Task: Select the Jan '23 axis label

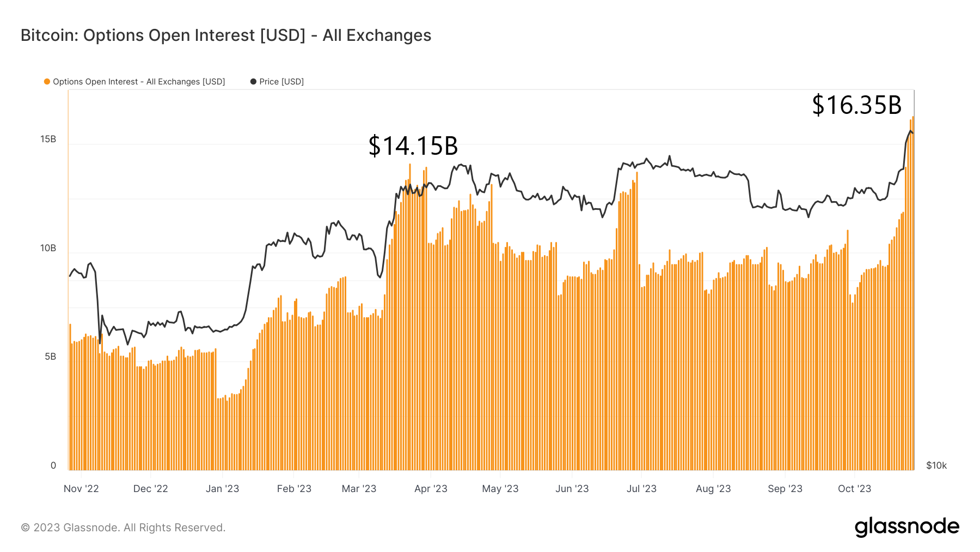Action: click(222, 489)
